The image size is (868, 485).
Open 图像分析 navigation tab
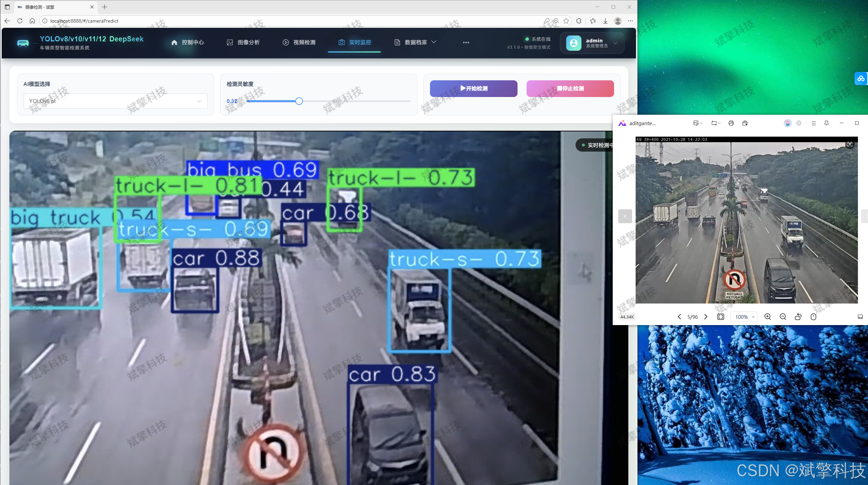point(243,42)
